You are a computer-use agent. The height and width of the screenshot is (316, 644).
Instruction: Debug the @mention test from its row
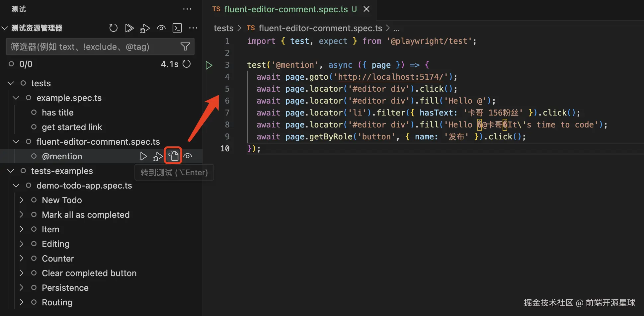tap(158, 156)
